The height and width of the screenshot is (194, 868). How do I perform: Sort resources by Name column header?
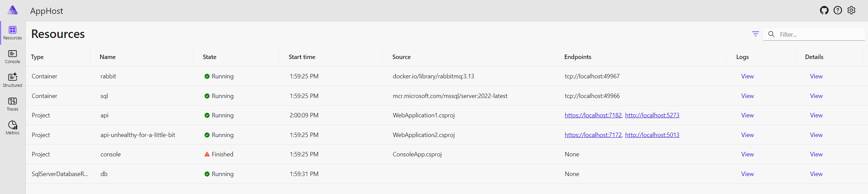coord(108,57)
